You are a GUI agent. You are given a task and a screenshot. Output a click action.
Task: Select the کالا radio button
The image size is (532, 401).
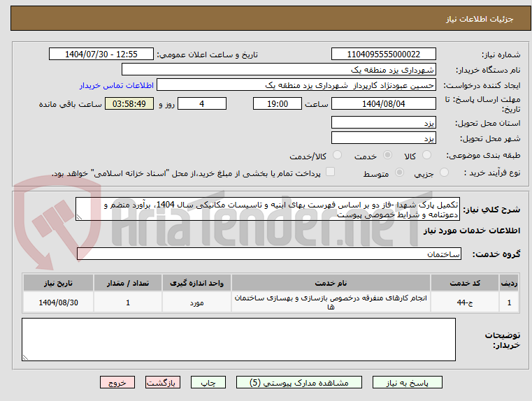tap(426, 155)
